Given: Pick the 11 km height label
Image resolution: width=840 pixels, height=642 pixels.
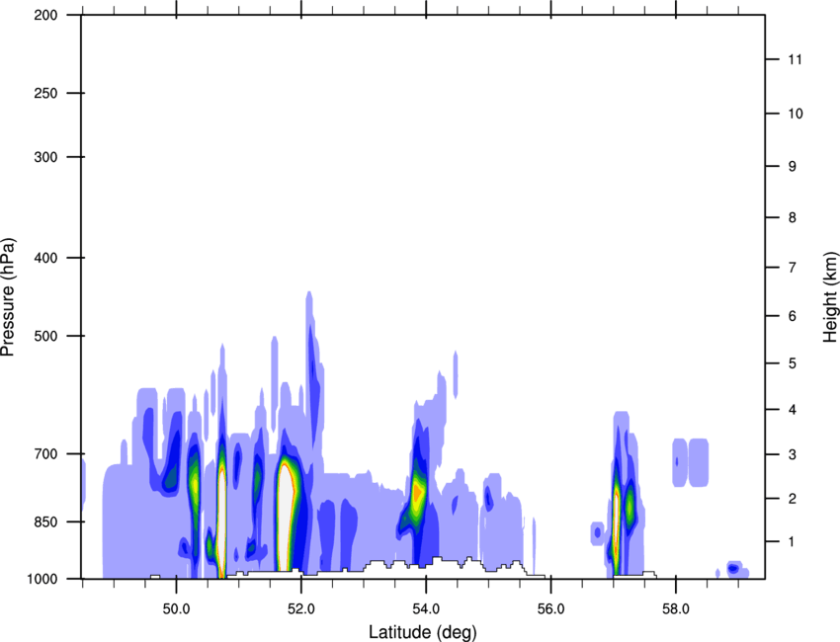Looking at the screenshot, I should [795, 59].
